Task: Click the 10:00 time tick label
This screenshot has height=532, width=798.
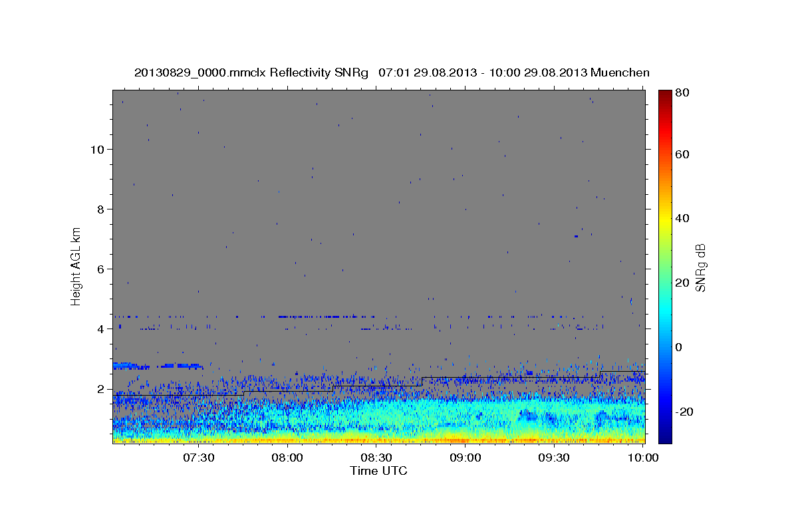Action: [643, 458]
